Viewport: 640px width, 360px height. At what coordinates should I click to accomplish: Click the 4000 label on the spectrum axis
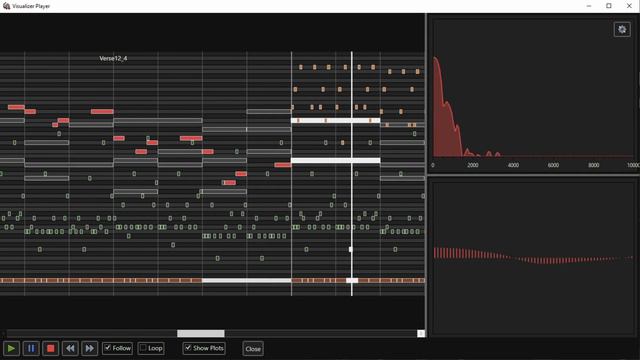[513, 165]
